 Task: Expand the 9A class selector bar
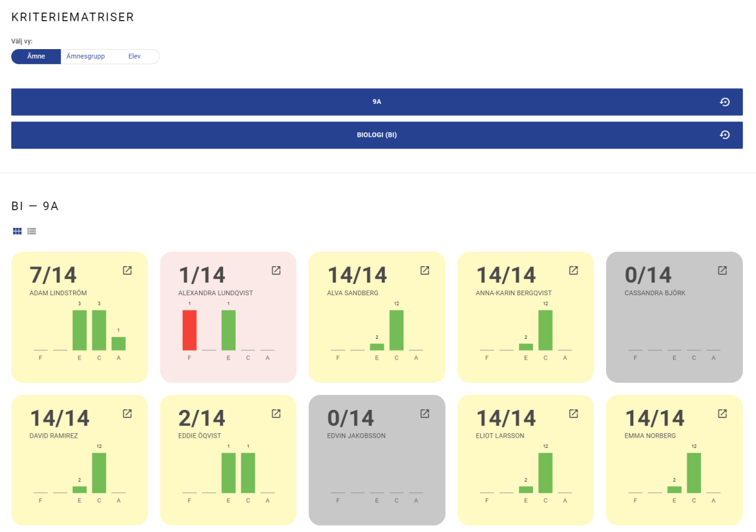point(376,102)
